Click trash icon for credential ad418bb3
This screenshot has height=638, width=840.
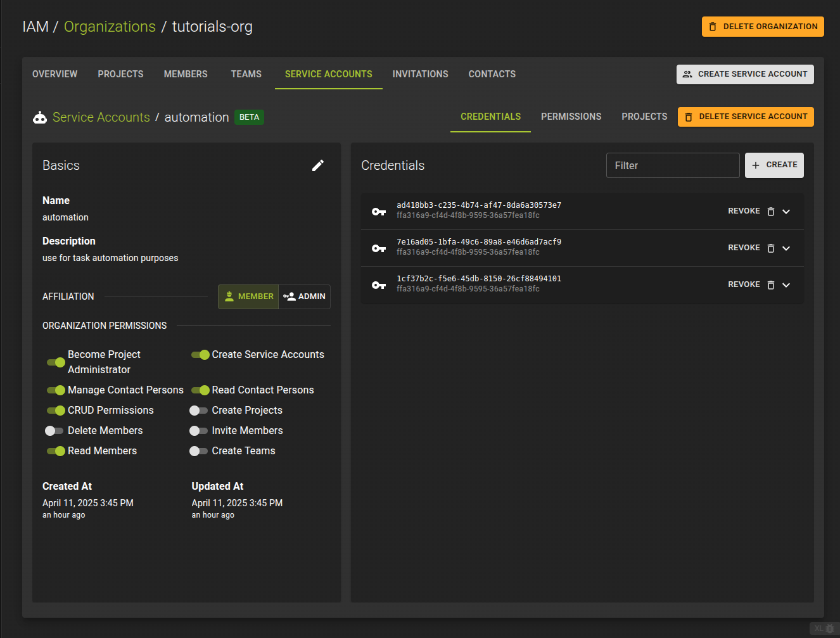tap(771, 212)
